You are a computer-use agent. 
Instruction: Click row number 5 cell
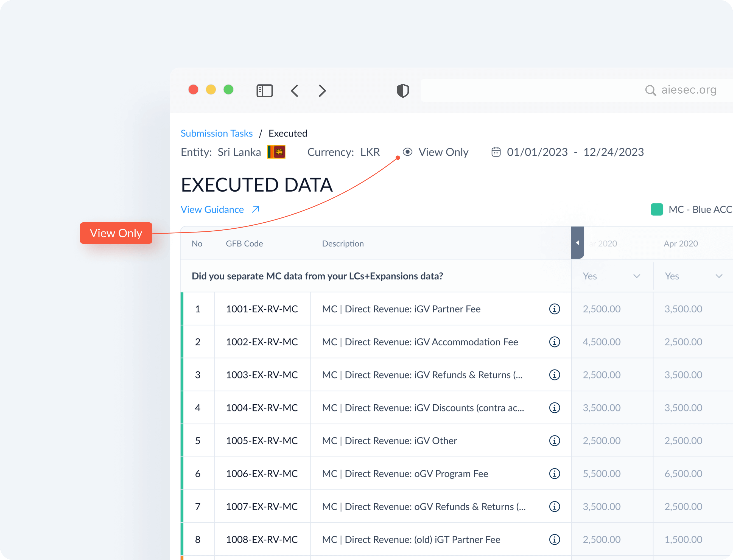198,441
